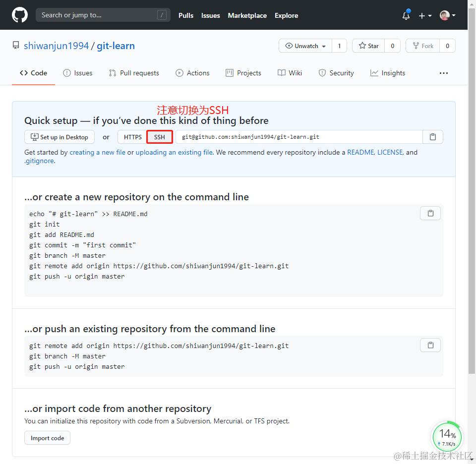Screen dimensions: 476x464
Task: Open the Security tab
Action: (x=336, y=73)
